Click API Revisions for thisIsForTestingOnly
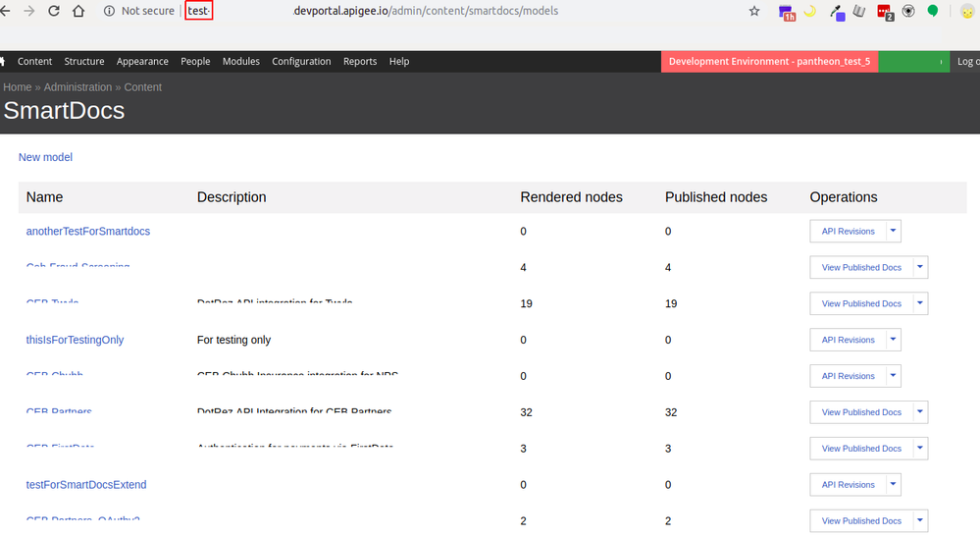 [x=848, y=340]
